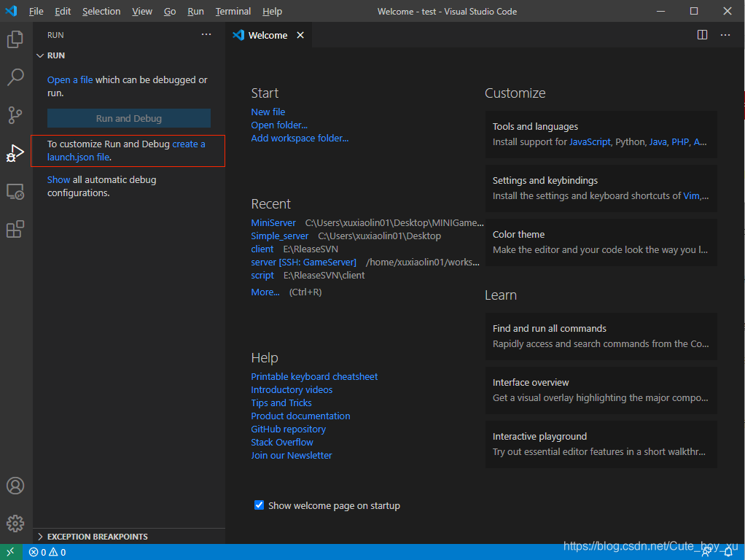The image size is (745, 560).
Task: Open Tools and languages card
Action: [601, 134]
